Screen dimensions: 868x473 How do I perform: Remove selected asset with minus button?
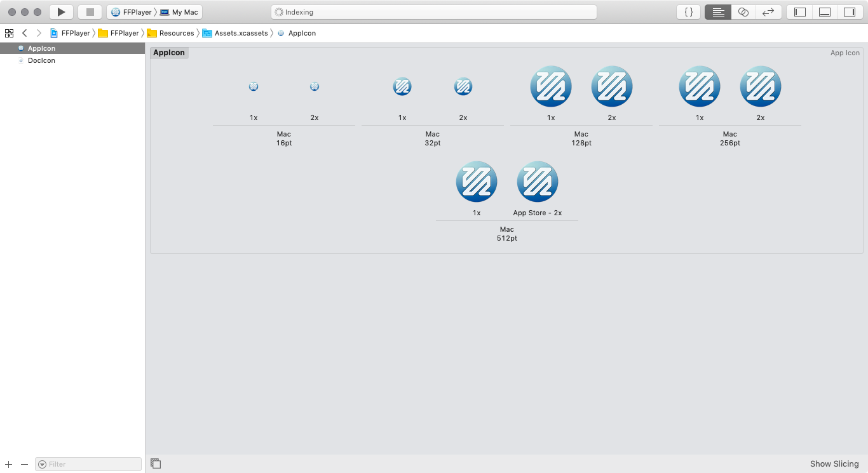pyautogui.click(x=24, y=464)
